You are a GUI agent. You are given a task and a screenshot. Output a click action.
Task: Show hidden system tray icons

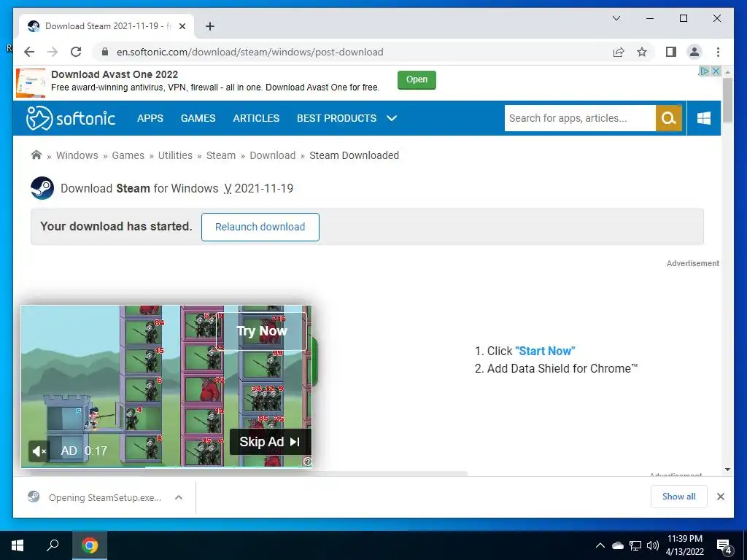600,545
